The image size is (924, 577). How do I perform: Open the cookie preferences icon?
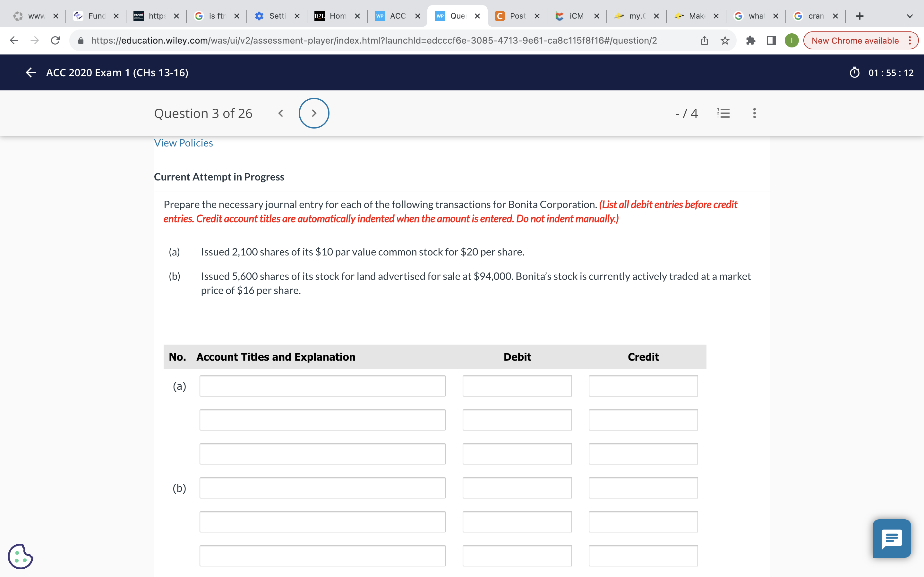coord(20,556)
